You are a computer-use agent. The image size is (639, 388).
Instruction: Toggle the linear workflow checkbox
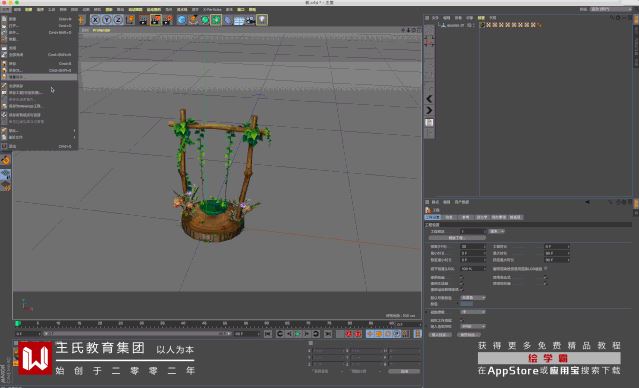click(462, 320)
